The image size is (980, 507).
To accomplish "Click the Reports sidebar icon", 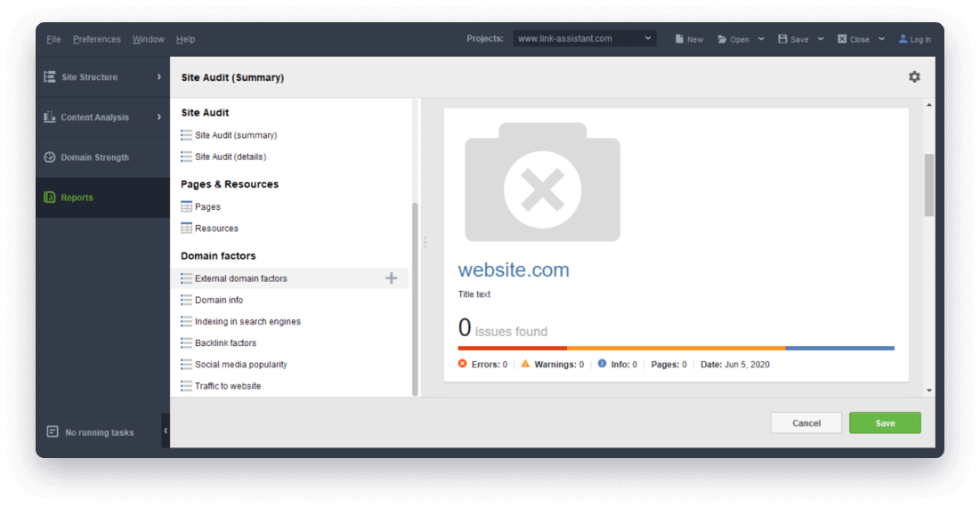I will click(49, 197).
